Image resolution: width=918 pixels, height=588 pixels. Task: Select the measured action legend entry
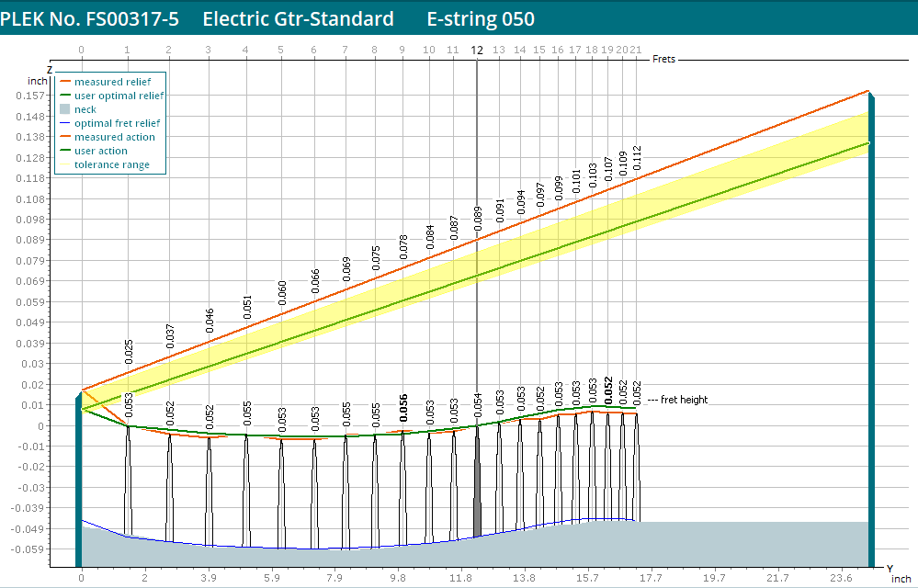tap(114, 137)
